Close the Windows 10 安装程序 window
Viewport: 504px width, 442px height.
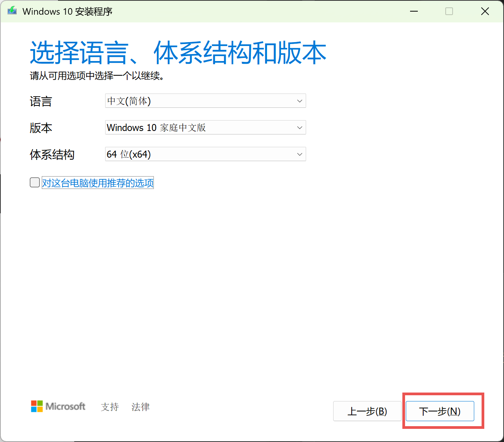point(485,11)
